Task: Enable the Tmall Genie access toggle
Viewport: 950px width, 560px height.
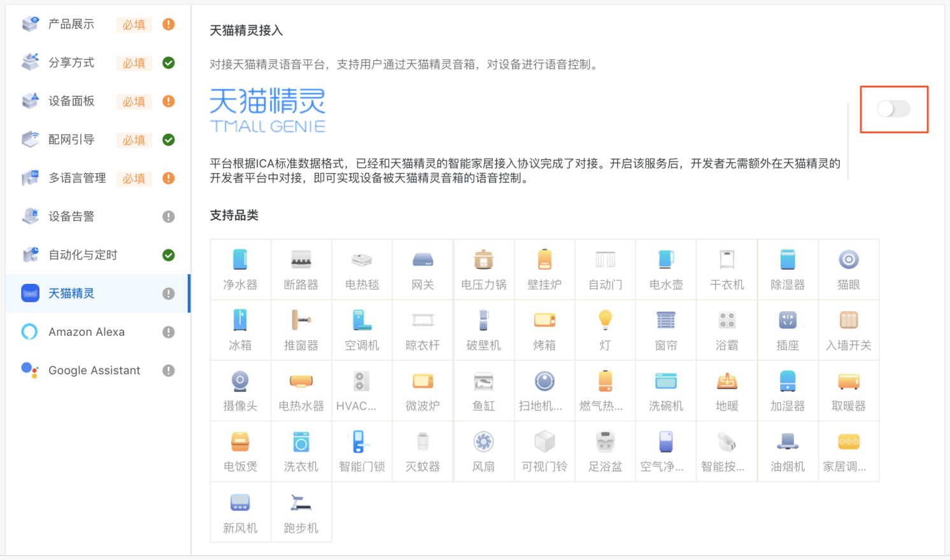Action: (x=893, y=109)
